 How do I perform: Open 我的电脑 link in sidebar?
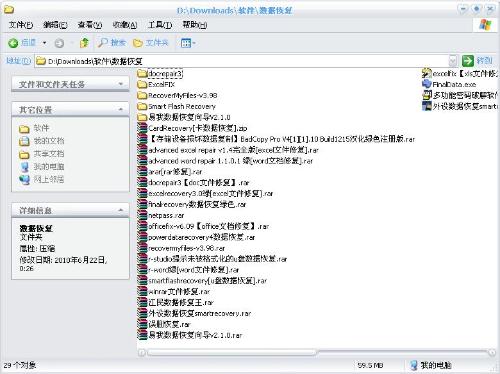click(x=42, y=167)
